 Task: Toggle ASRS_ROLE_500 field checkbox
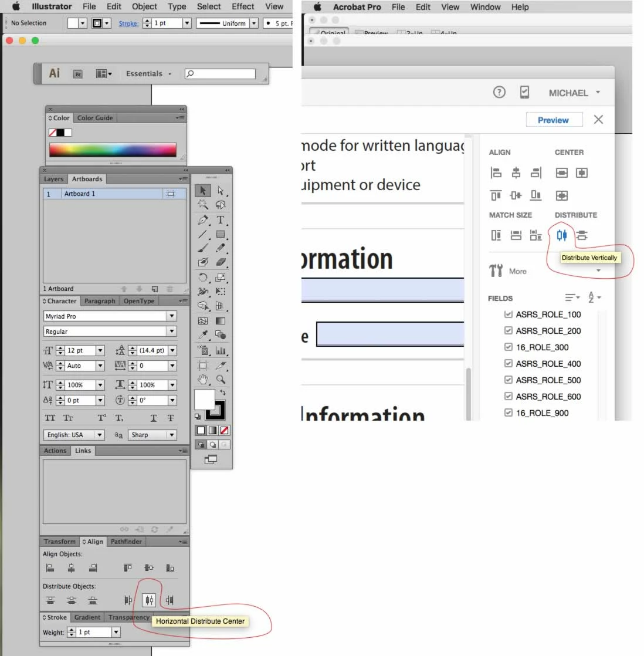(509, 380)
